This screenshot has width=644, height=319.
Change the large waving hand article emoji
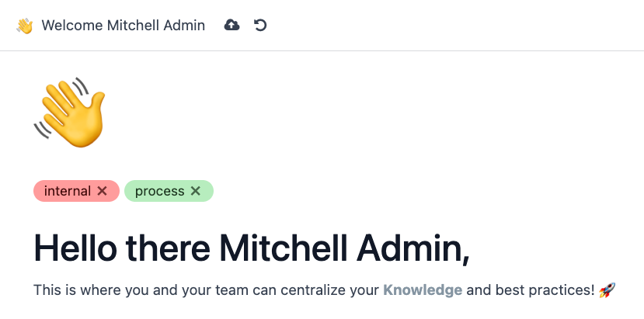[69, 112]
